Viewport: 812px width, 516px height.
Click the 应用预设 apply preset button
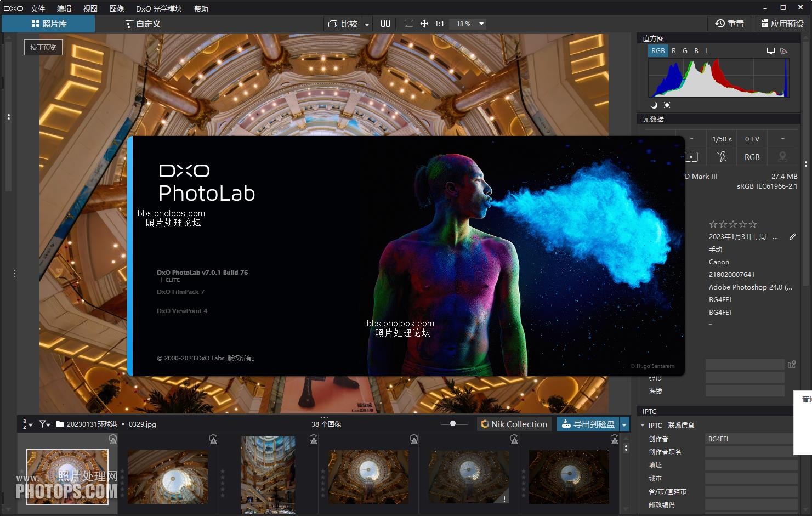782,24
